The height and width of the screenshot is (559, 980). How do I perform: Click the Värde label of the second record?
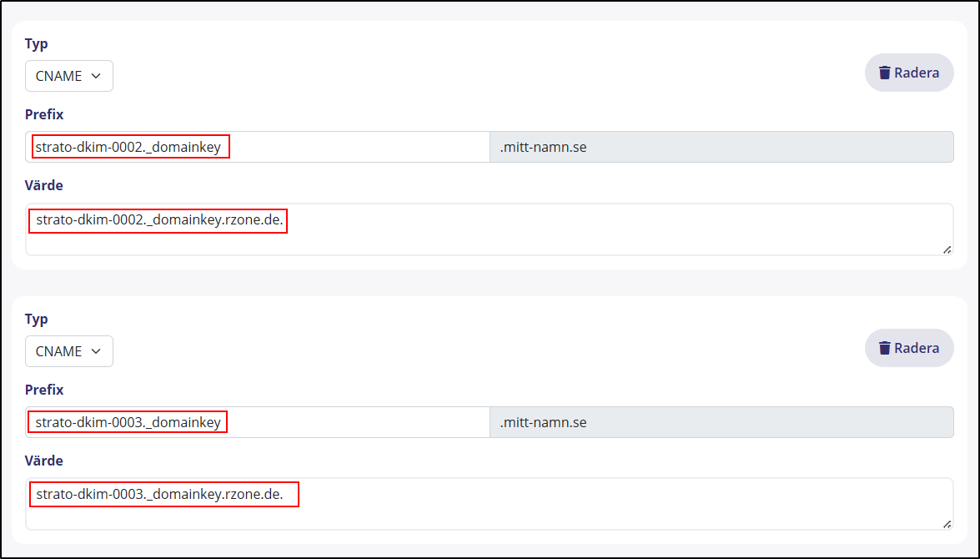[x=44, y=461]
